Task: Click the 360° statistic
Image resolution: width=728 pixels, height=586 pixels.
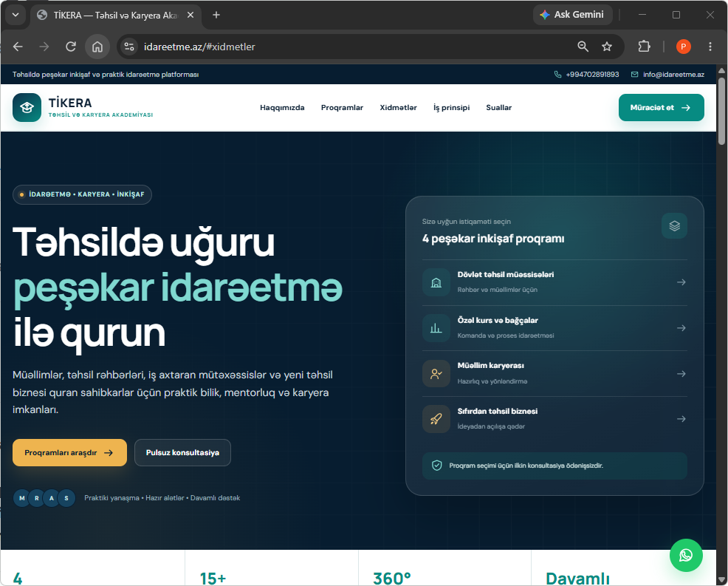Action: point(392,578)
